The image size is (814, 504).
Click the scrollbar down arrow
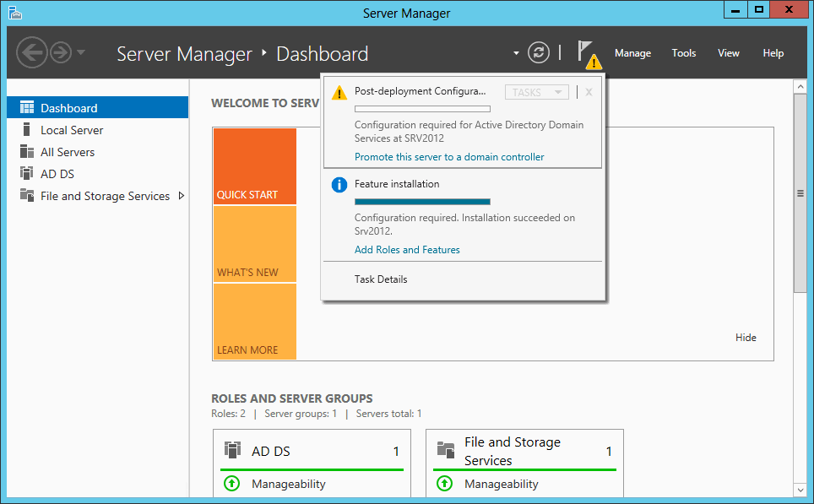pyautogui.click(x=800, y=490)
